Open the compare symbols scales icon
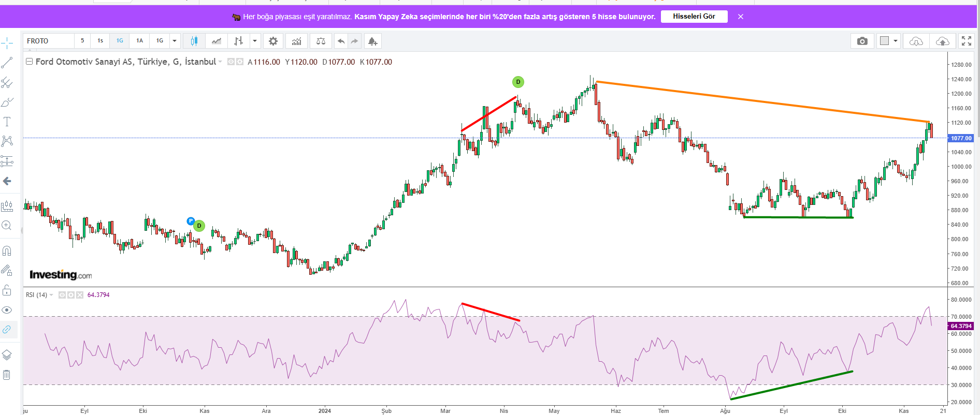Screen dimensions: 980x415 click(321, 41)
